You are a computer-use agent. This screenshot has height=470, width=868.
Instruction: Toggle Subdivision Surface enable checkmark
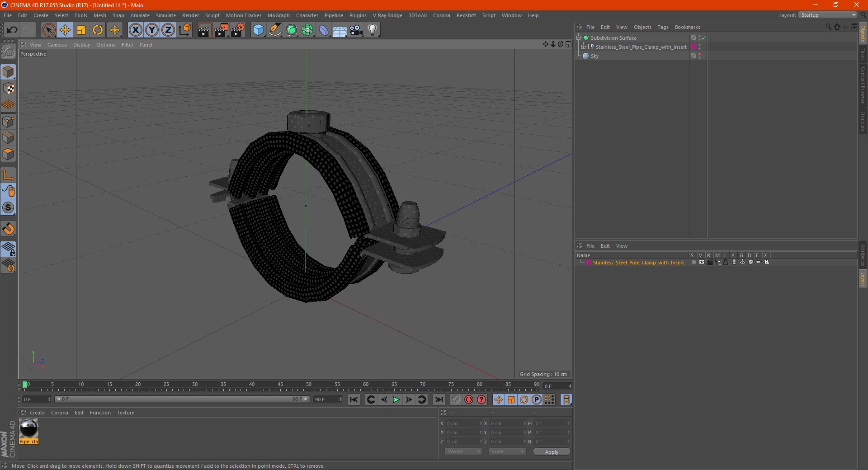(703, 38)
